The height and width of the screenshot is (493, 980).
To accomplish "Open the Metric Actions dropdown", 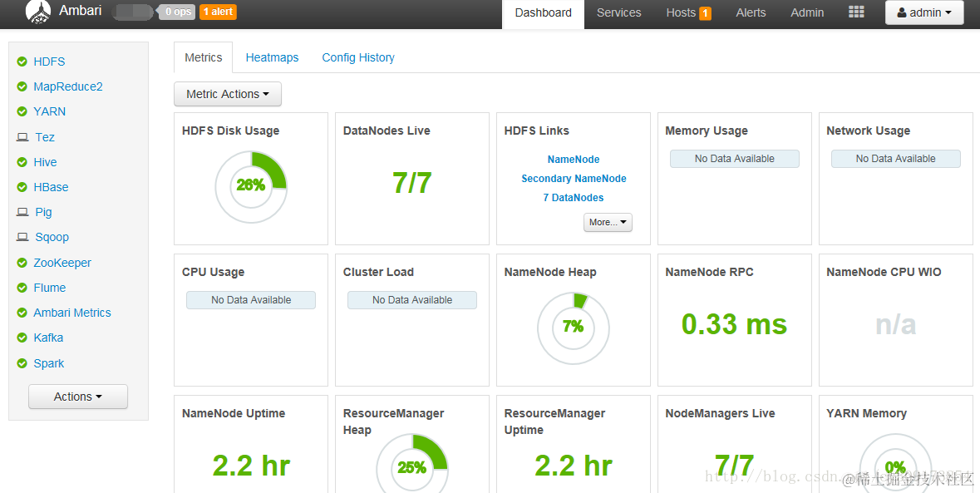I will [x=228, y=94].
